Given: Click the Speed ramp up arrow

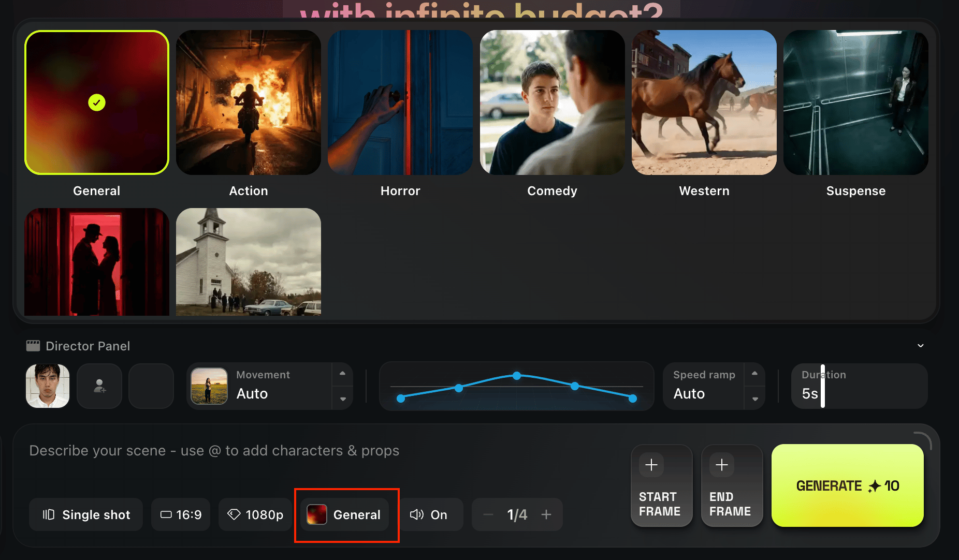Looking at the screenshot, I should coord(755,373).
